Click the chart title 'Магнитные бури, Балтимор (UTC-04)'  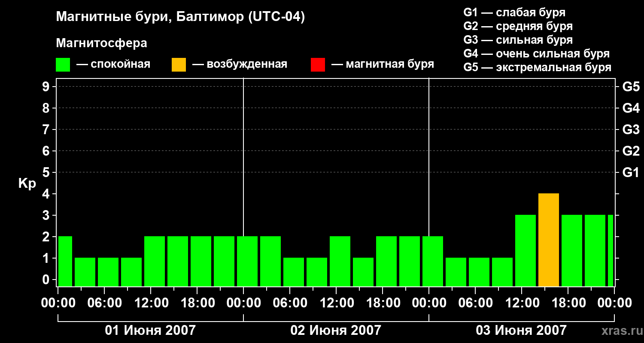pos(180,18)
